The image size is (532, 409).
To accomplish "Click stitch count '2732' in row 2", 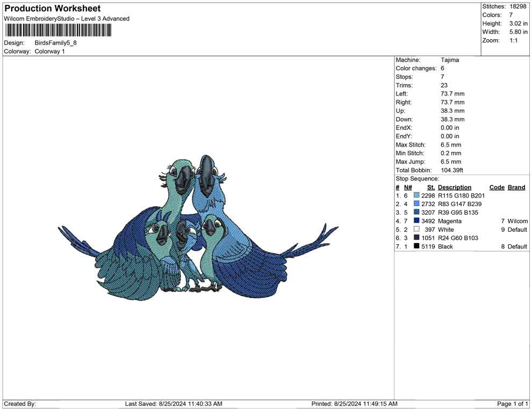I will coord(428,204).
